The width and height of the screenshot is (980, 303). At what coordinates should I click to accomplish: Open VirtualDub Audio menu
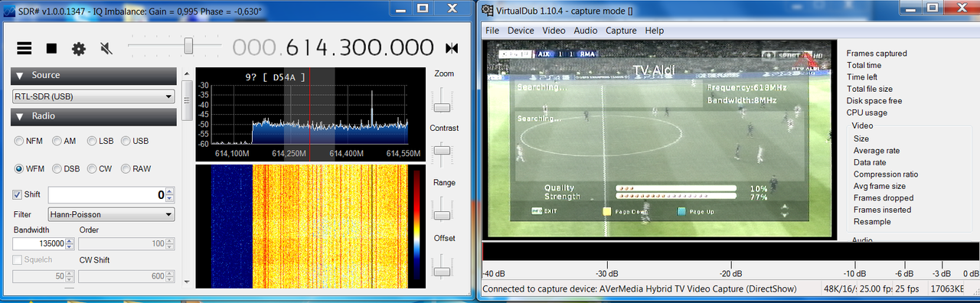coord(586,31)
